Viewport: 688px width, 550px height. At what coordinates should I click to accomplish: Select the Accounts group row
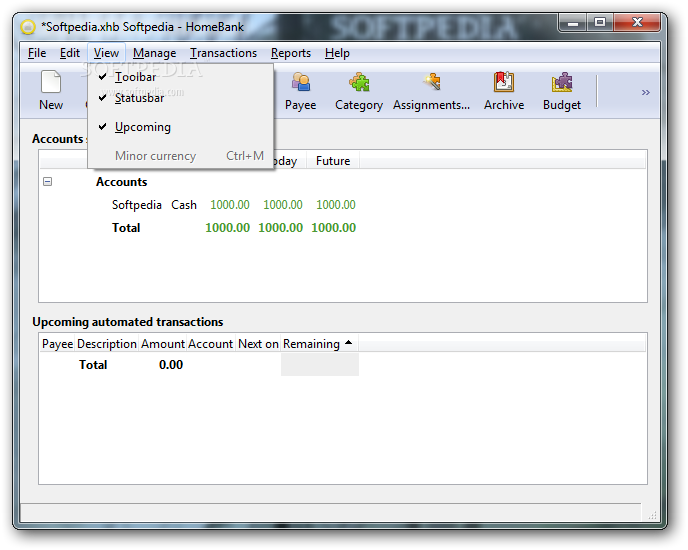click(342, 182)
